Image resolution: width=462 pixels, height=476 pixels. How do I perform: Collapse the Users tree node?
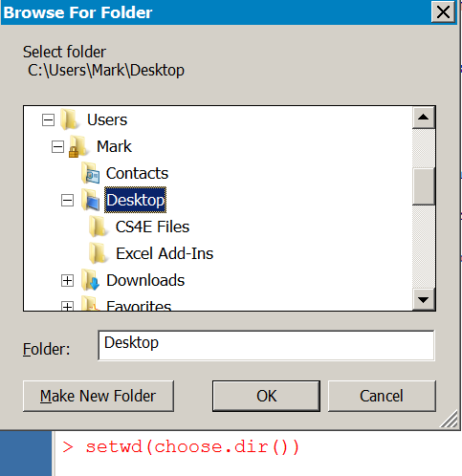tap(48, 120)
